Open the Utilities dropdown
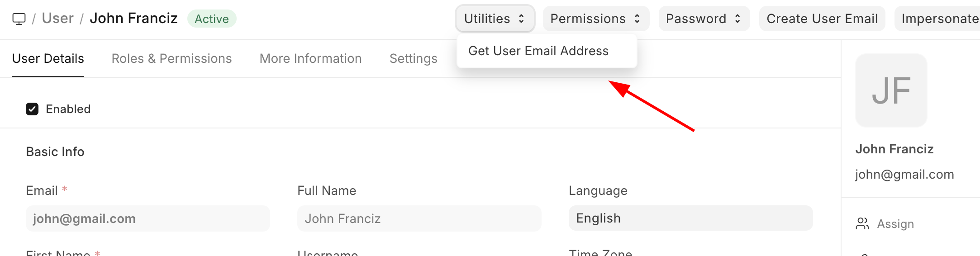980x256 pixels. point(495,19)
